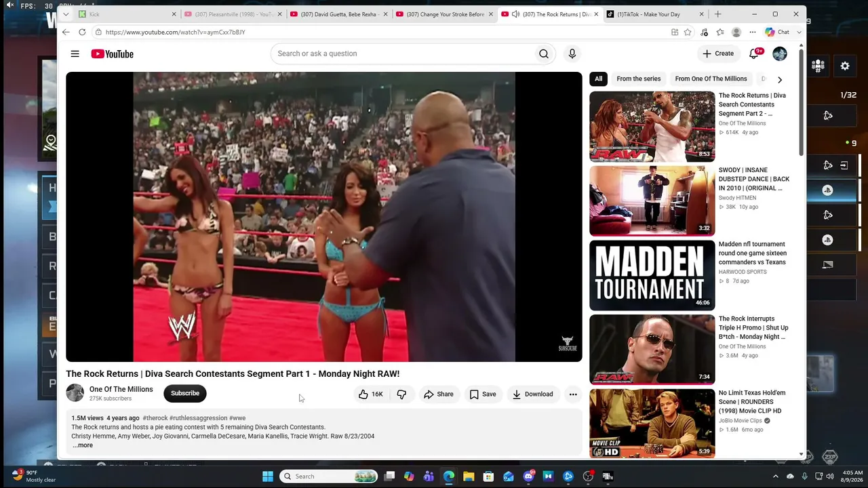Like the video with thumbs up
The image size is (868, 488).
[x=371, y=394]
